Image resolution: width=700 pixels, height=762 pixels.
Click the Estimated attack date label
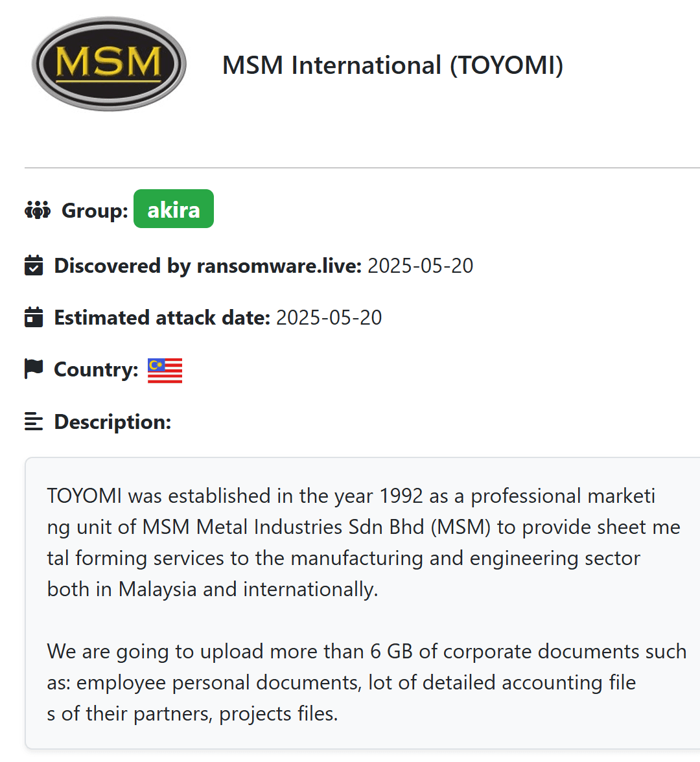(162, 317)
